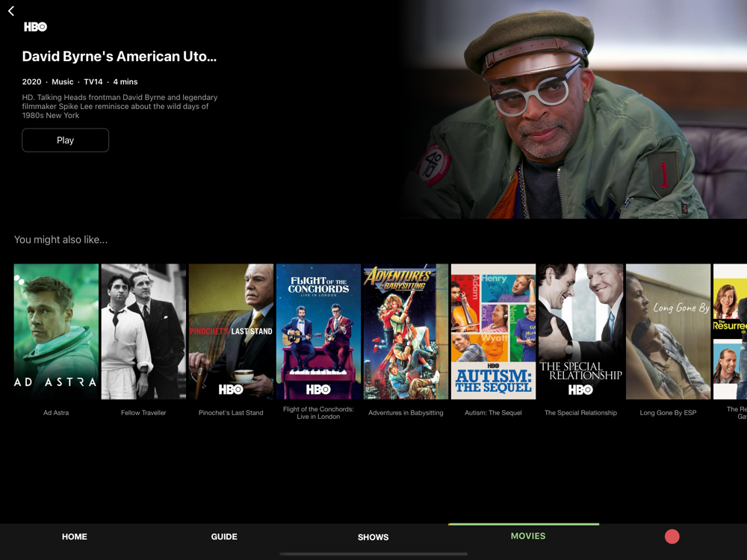Select Adventures in Babysitting poster
Image resolution: width=747 pixels, height=560 pixels.
(406, 332)
